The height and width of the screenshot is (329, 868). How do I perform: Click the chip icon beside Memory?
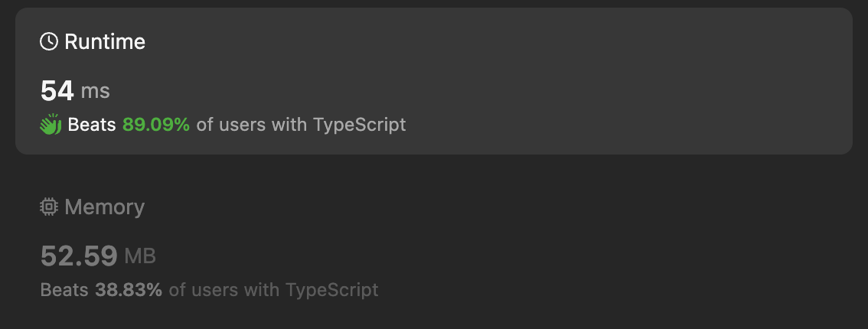coord(49,207)
